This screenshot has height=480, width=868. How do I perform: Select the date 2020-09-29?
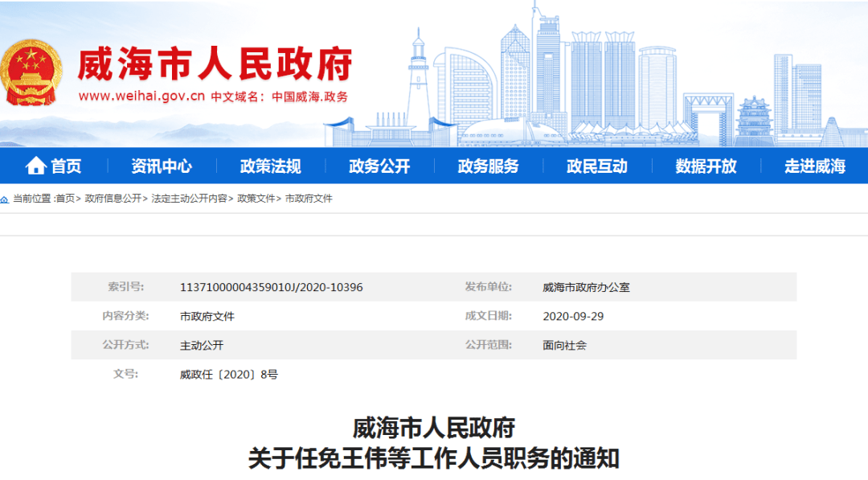573,316
